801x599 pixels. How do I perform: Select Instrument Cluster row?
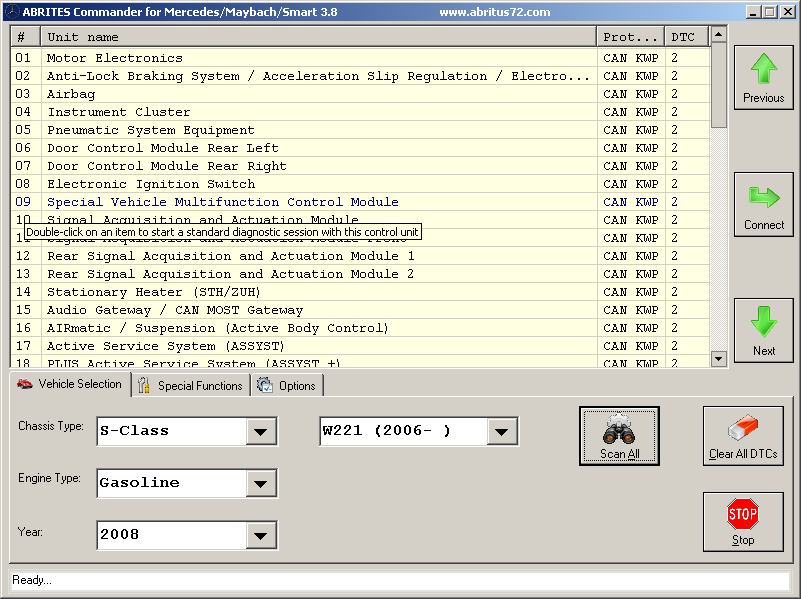pyautogui.click(x=360, y=112)
